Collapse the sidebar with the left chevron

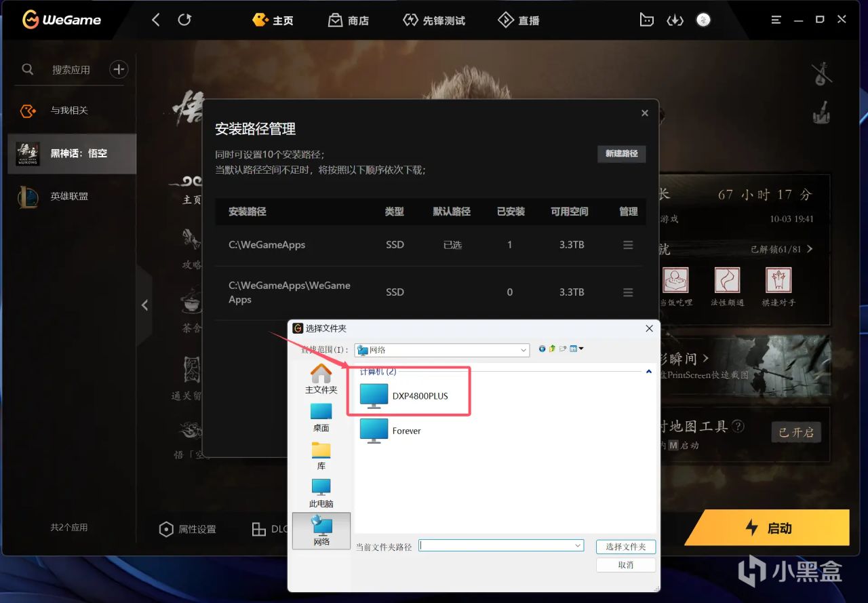click(144, 305)
